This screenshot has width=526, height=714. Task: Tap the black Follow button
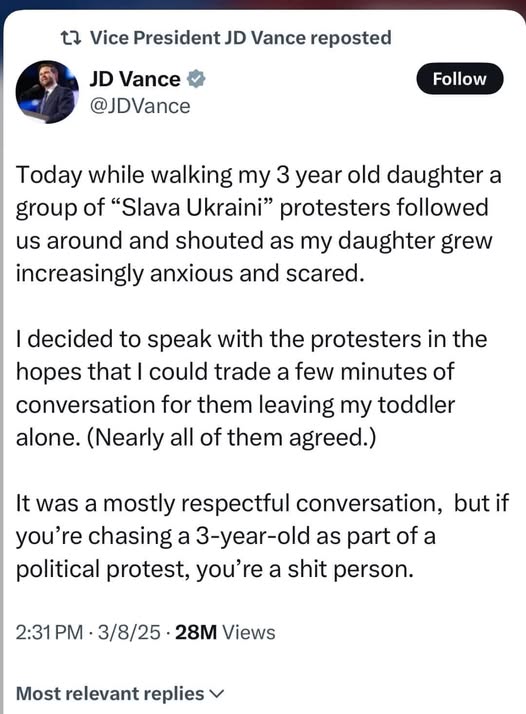[x=460, y=79]
